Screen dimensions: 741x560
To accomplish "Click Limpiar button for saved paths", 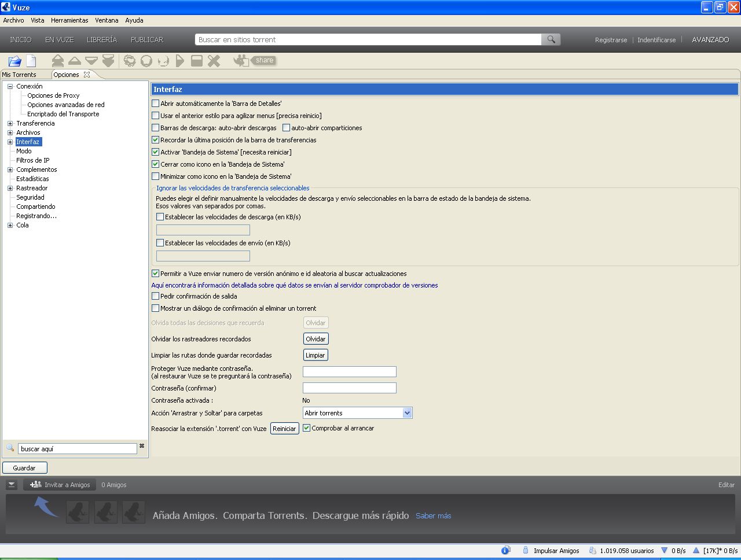I will pos(316,355).
